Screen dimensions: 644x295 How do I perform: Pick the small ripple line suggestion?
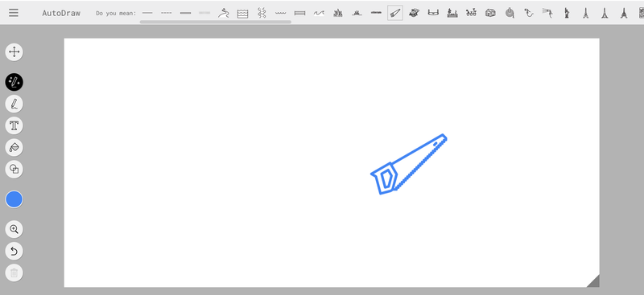click(x=281, y=13)
